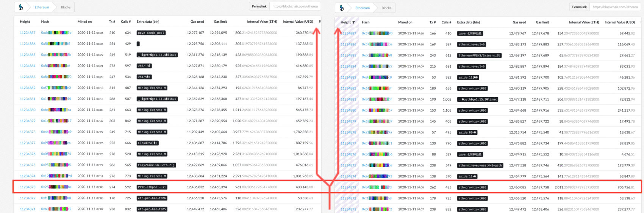The image size is (644, 213).
Task: Focus the permalink URL field in right panel
Action: pyautogui.click(x=615, y=7)
